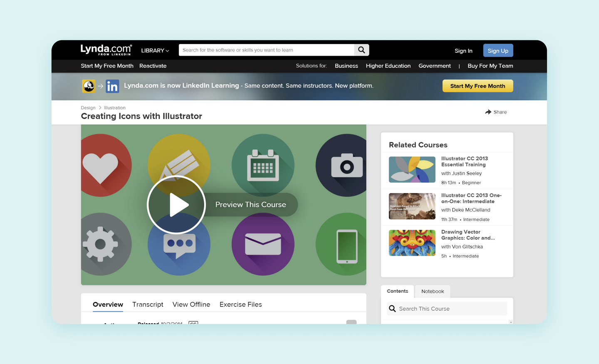
Task: Click Buy For My Team
Action: [x=490, y=66]
